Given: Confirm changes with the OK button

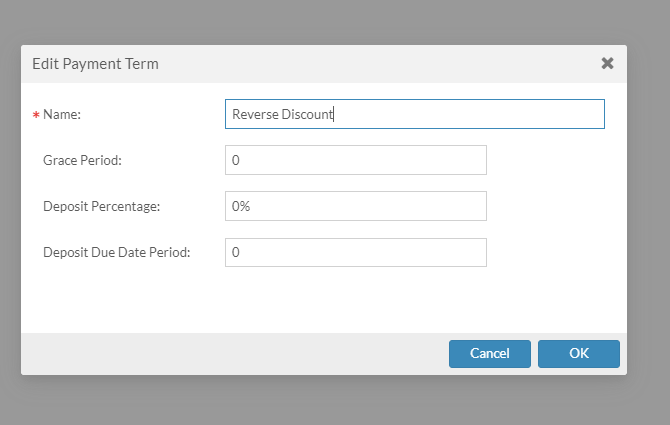Looking at the screenshot, I should tap(578, 353).
